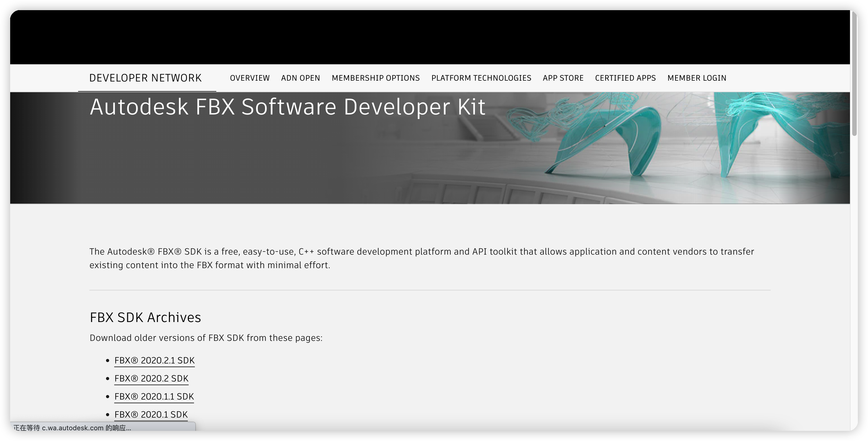Open the OVERVIEW menu item
Screen dimensions: 868x441
pyautogui.click(x=250, y=78)
